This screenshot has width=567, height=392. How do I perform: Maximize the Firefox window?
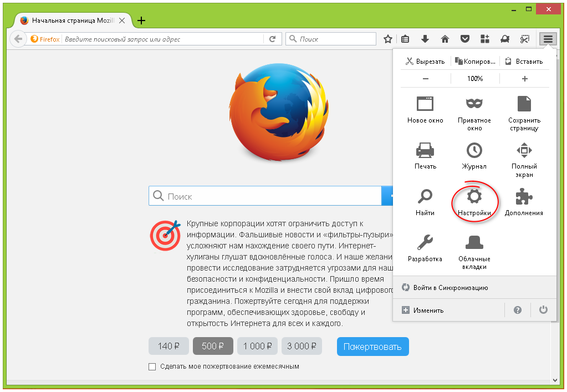[x=529, y=9]
